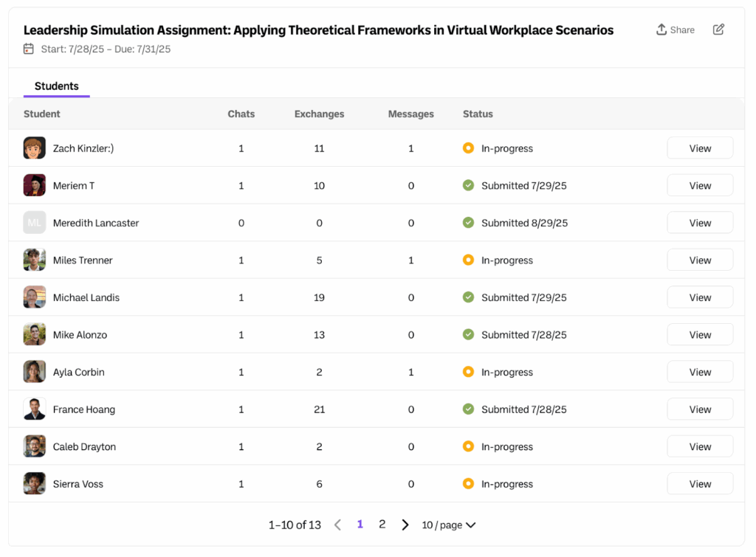Click the Exchanges column header
This screenshot has width=756, height=557.
319,114
